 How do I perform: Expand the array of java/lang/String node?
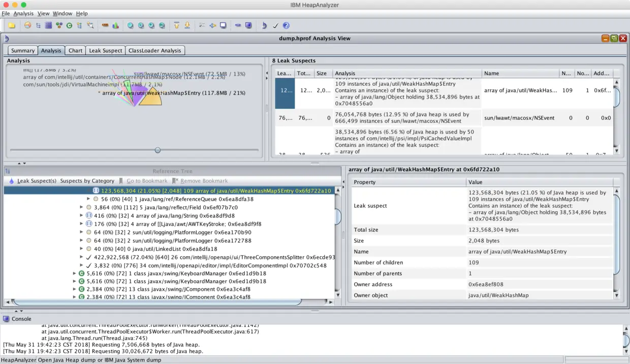[x=82, y=215]
